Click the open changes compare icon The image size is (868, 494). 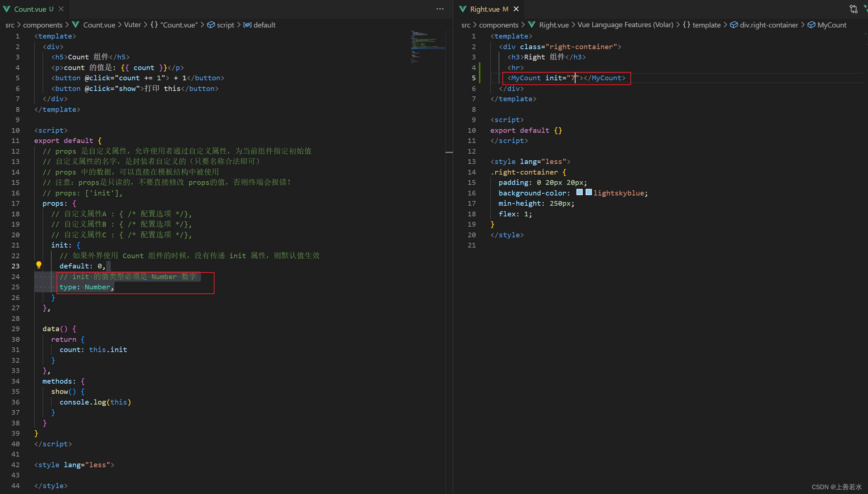(854, 9)
